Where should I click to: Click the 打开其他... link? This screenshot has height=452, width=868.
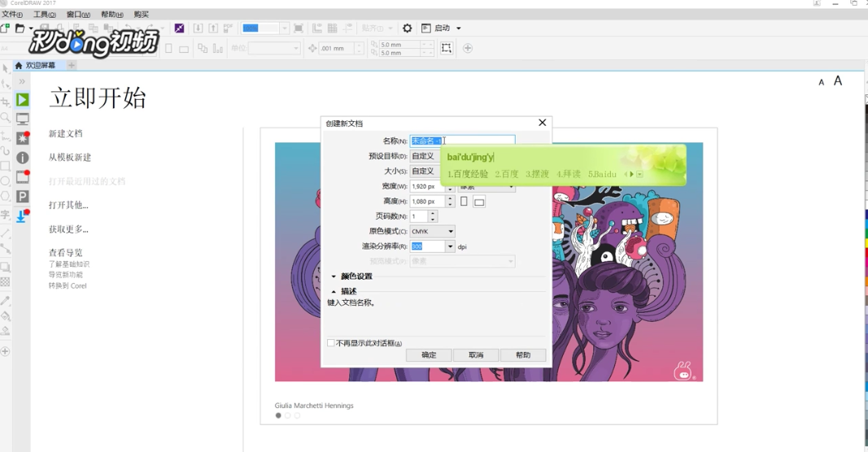[68, 205]
